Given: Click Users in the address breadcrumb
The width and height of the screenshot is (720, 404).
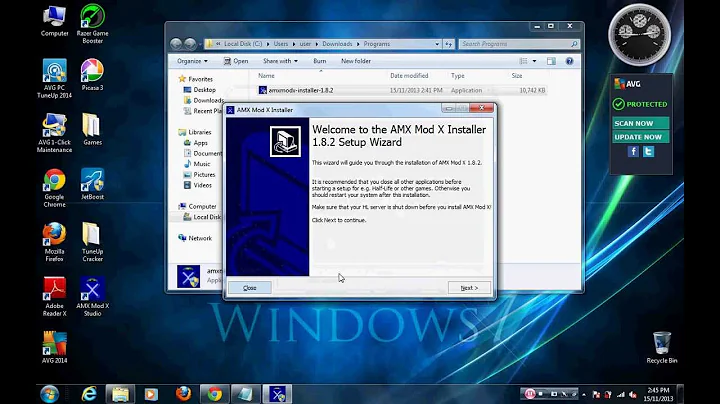Looking at the screenshot, I should click(x=281, y=44).
